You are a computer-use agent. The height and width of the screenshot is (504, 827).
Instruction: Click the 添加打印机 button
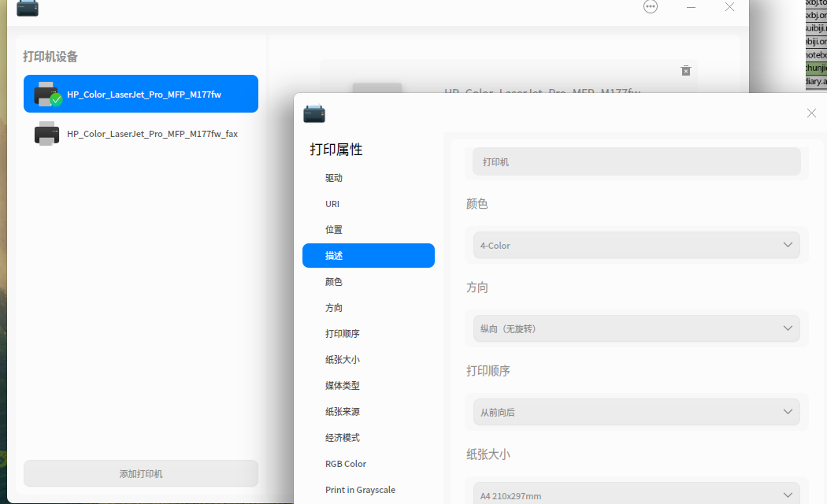point(141,473)
